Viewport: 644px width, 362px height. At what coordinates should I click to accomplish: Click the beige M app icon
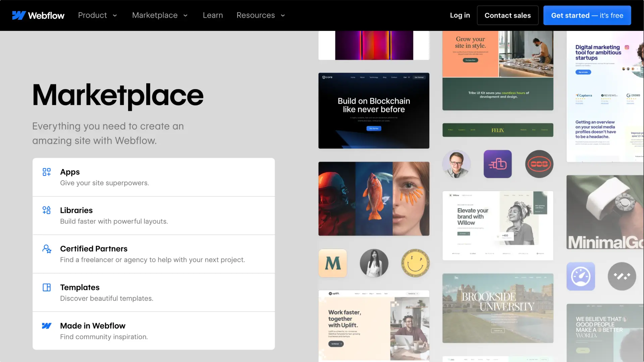(332, 263)
